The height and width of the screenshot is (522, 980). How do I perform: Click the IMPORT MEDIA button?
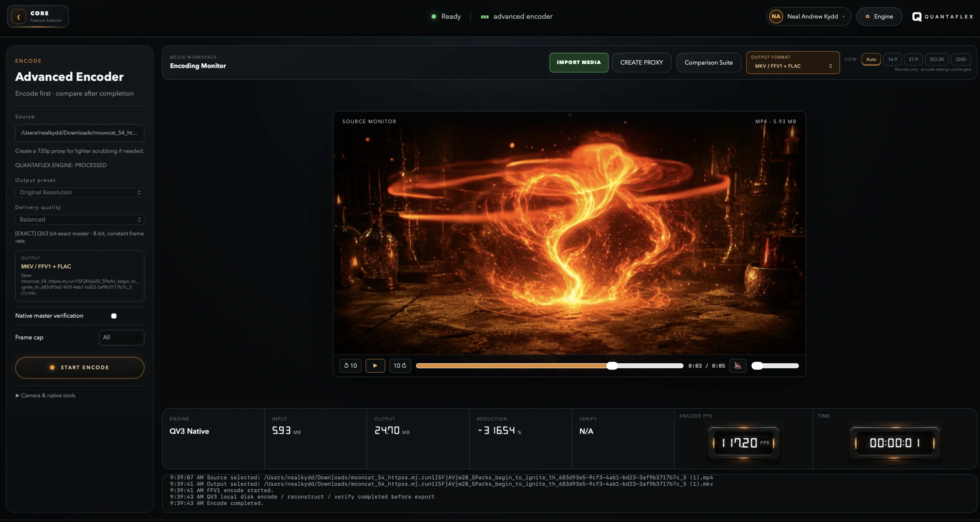(x=579, y=62)
